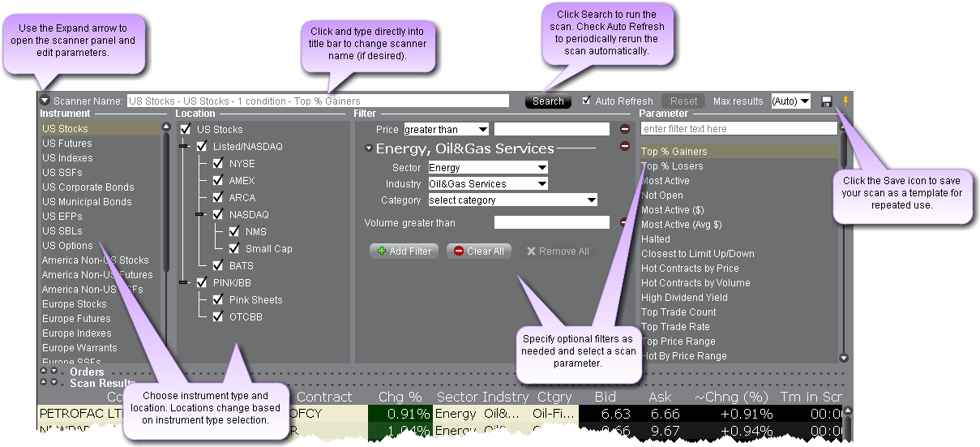Image resolution: width=980 pixels, height=447 pixels.
Task: Select Top % Losers parameter
Action: [x=672, y=166]
